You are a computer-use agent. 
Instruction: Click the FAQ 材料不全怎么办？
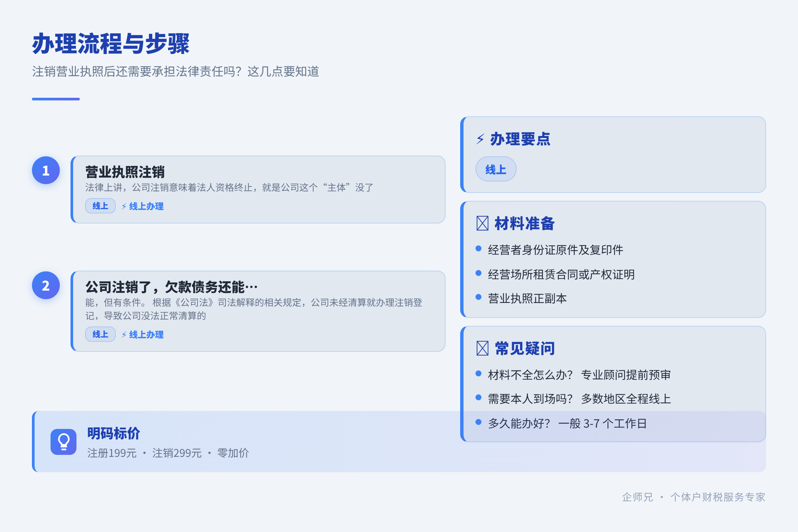tap(579, 375)
